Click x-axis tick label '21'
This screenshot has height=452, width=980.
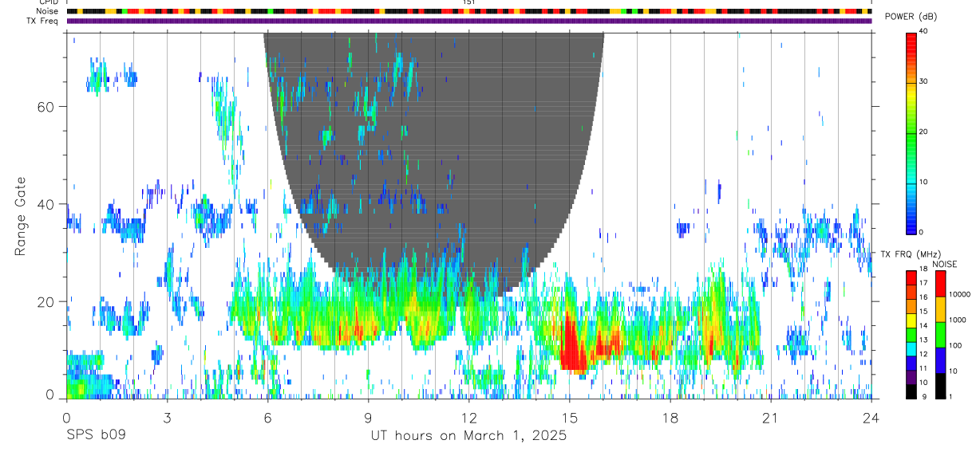[770, 417]
